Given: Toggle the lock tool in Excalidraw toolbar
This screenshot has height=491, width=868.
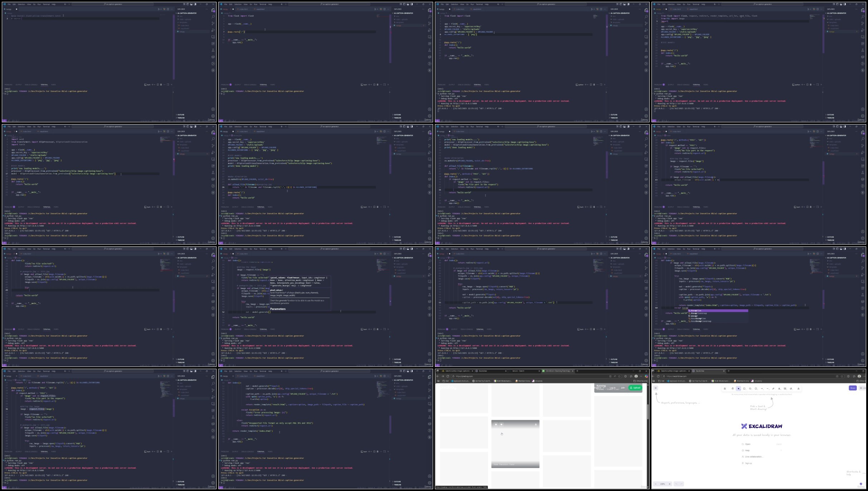Looking at the screenshot, I should (x=725, y=389).
